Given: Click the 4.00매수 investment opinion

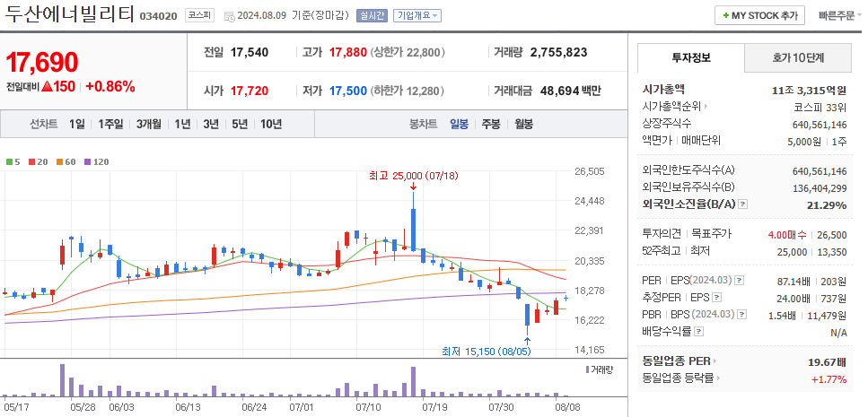Looking at the screenshot, I should coord(787,234).
